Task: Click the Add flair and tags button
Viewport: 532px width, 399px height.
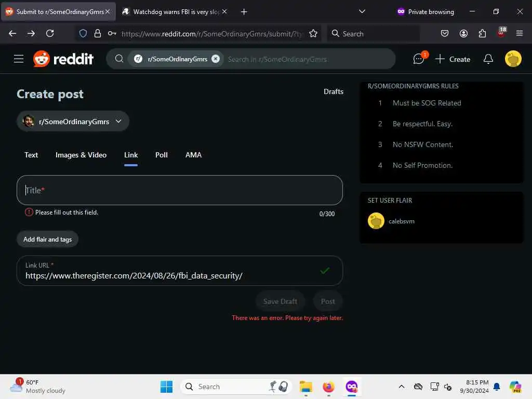Action: 47,240
